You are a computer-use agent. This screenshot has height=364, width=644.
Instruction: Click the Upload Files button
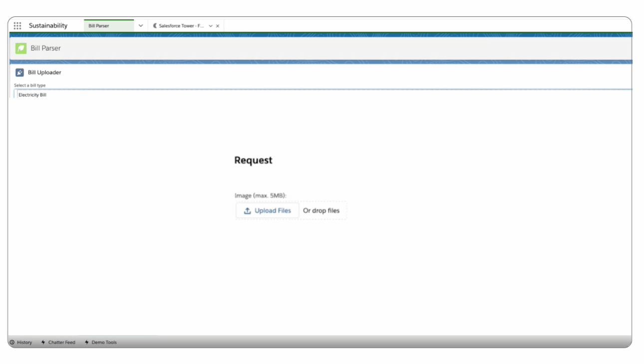tap(267, 210)
